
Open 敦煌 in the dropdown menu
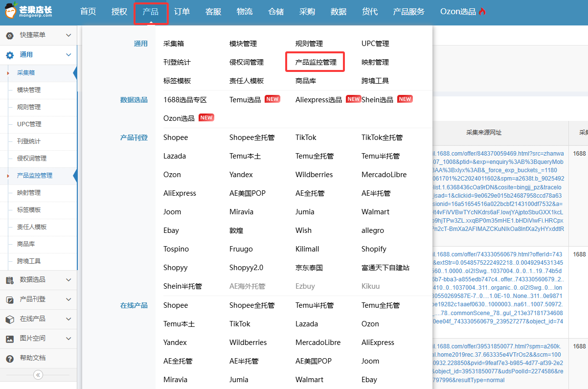click(236, 230)
